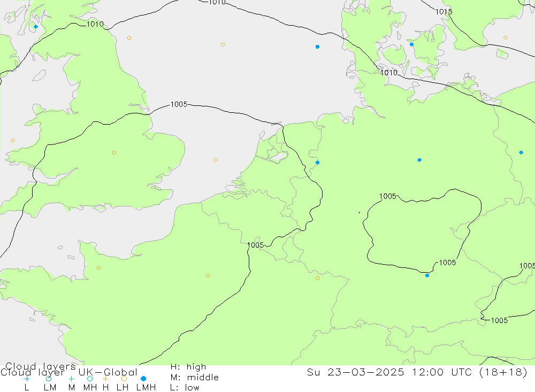
Task: Click the 1010 isobar label near southern Denmark
Action: [x=389, y=73]
